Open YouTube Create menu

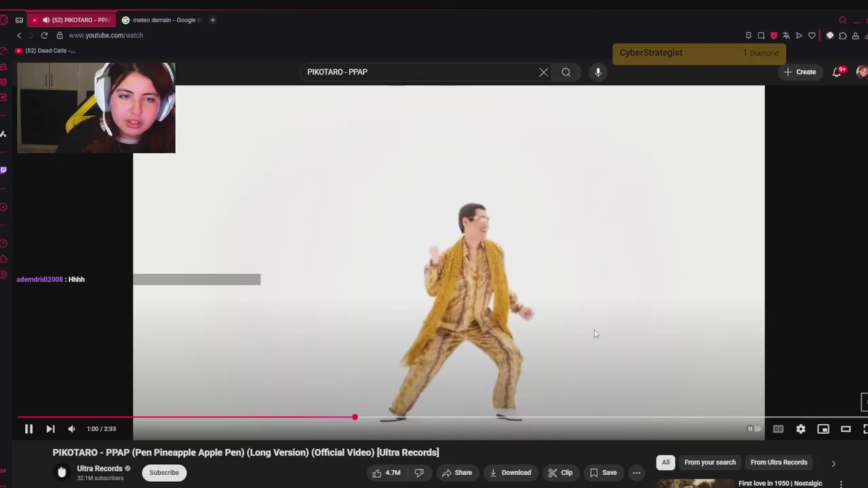800,72
